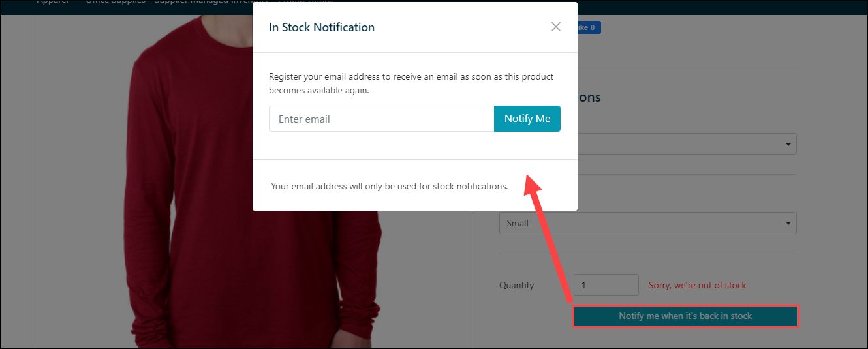Click the Register your email address instructions
868x349 pixels.
coord(411,83)
